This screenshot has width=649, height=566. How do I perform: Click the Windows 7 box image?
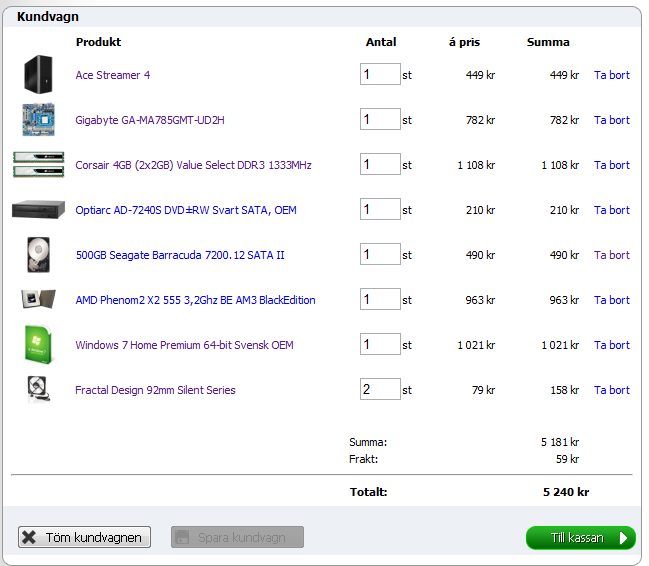pos(38,345)
